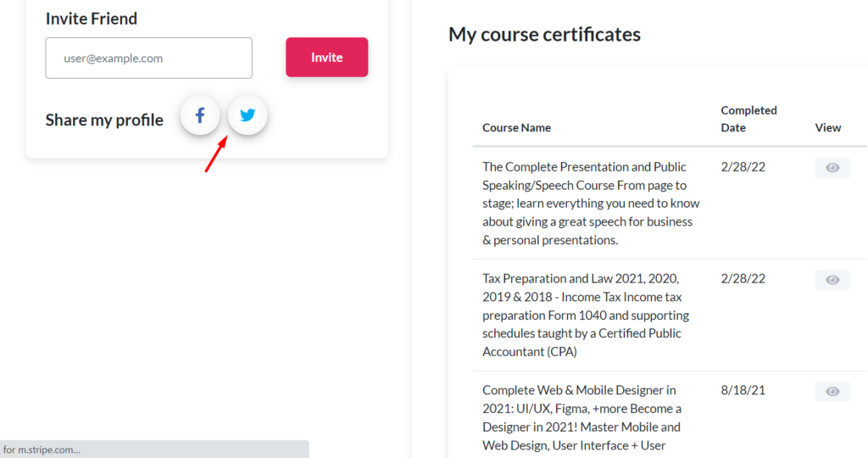868x458 pixels.
Task: Click the Course Name column header
Action: coord(516,128)
